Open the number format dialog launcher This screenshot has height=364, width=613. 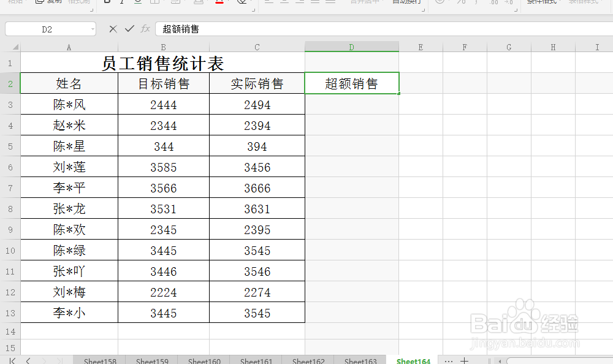tap(516, 10)
